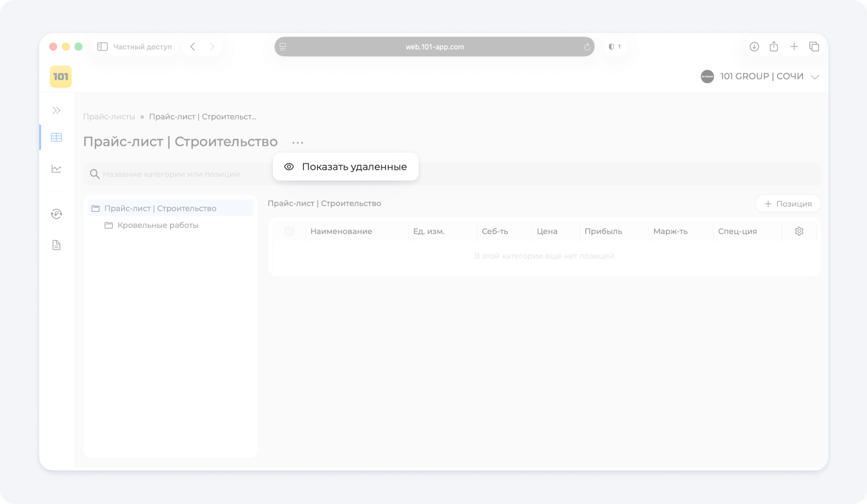
Task: Click the ruble currency exchange sidebar icon
Action: pyautogui.click(x=56, y=214)
